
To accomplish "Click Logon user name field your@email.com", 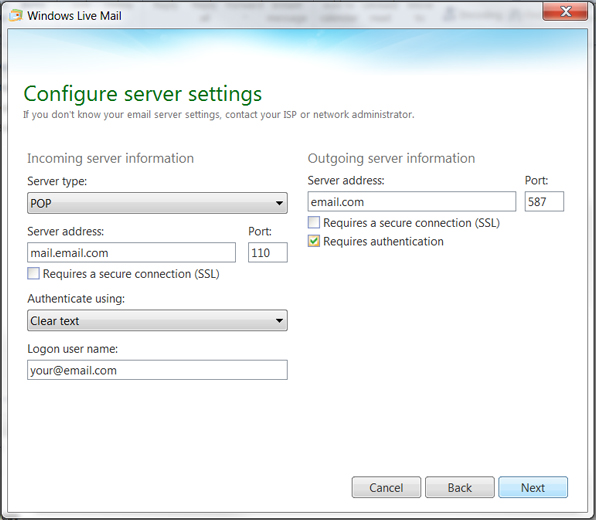I will point(157,370).
